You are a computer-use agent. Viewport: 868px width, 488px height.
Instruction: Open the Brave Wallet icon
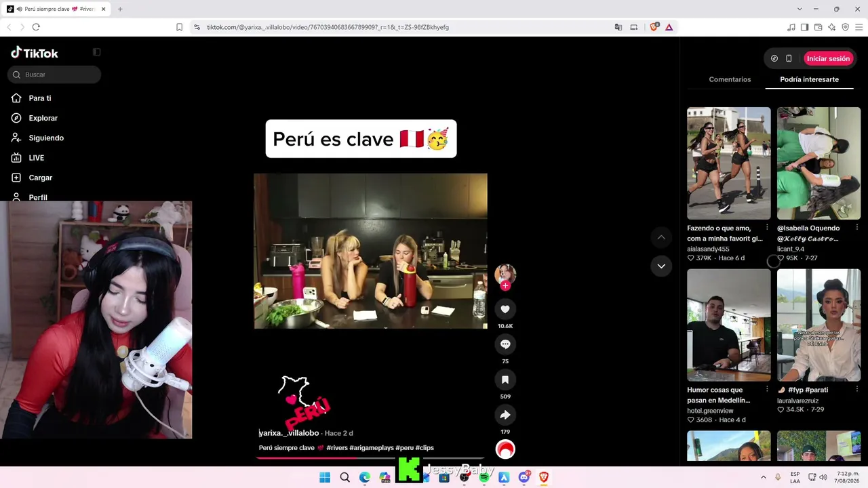click(x=818, y=27)
